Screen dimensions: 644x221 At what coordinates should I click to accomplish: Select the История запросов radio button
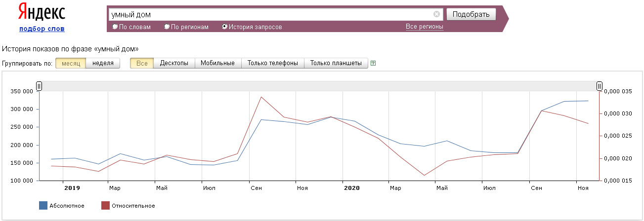(x=225, y=27)
